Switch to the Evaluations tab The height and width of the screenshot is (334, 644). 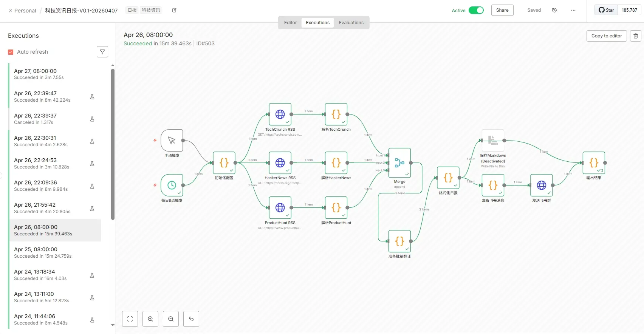pyautogui.click(x=351, y=23)
